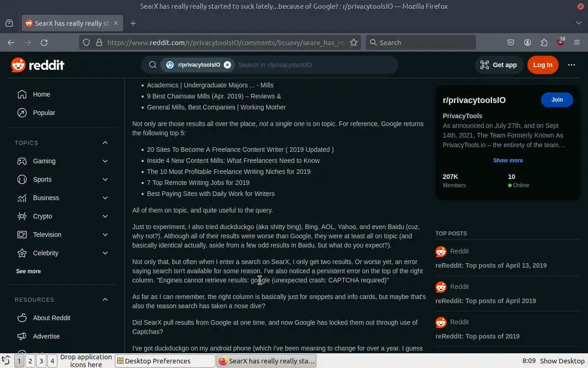The image size is (588, 368).
Task: Reload the current page
Action: [x=44, y=42]
